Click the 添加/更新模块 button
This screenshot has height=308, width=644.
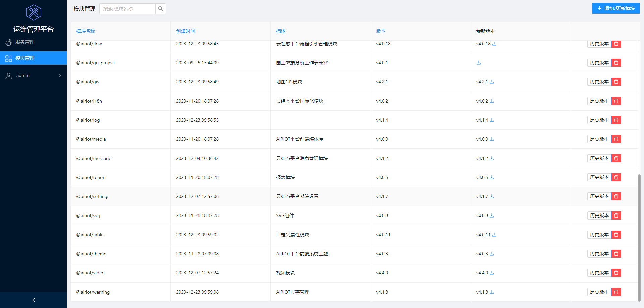click(616, 9)
